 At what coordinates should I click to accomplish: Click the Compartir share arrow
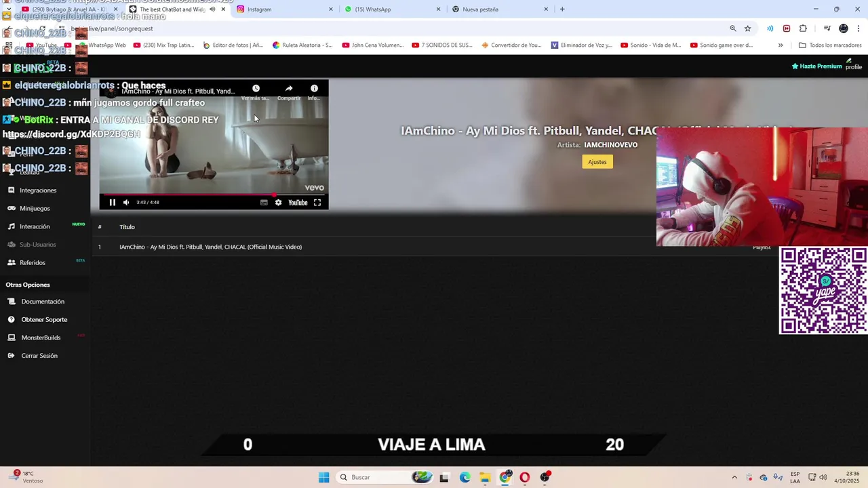(x=289, y=89)
